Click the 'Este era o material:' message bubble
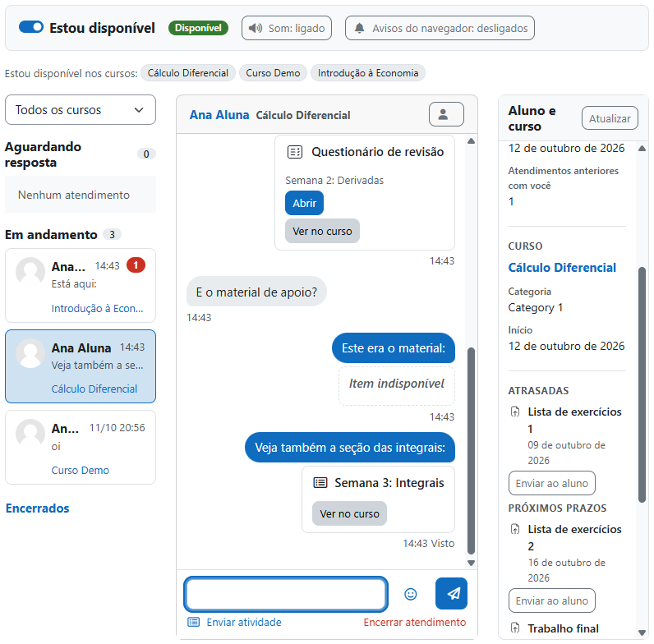This screenshot has width=654, height=644. click(x=394, y=347)
